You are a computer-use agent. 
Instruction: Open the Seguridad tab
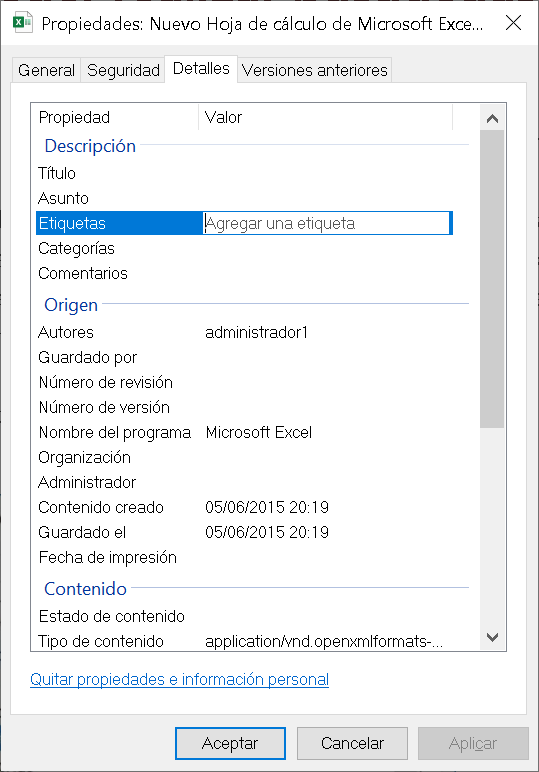pos(123,70)
